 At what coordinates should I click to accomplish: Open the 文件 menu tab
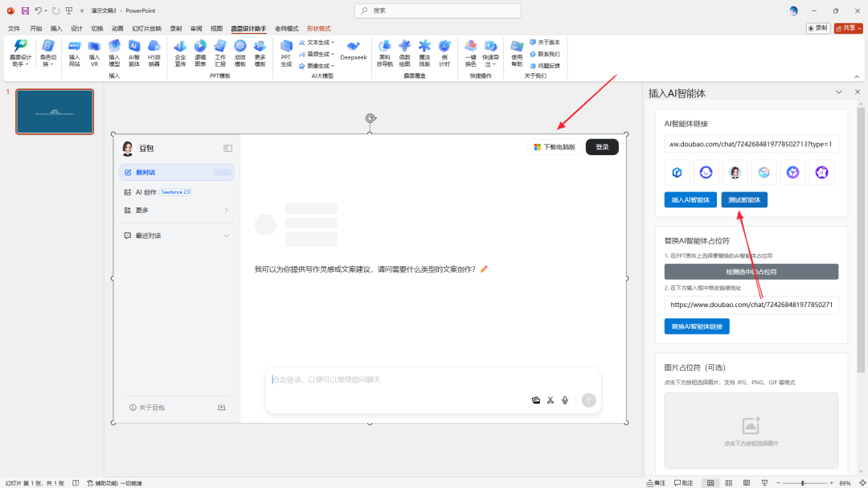click(14, 28)
